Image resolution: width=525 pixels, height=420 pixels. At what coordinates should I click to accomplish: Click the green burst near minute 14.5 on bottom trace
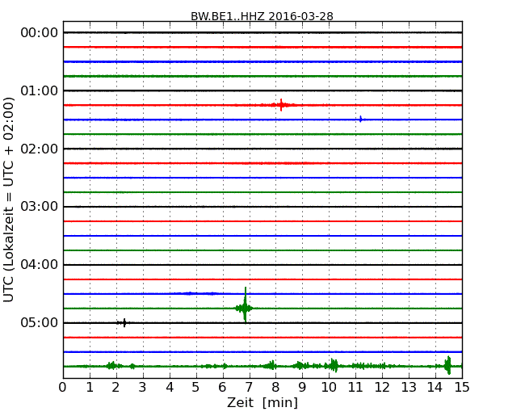pyautogui.click(x=448, y=365)
